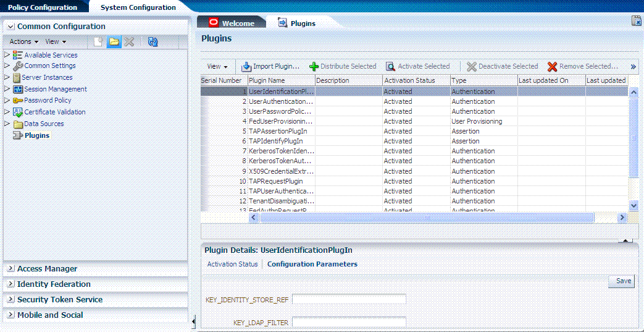Select the TAPIdentifyPlugIn row
Screen dimensions: 644x332
tap(414, 141)
